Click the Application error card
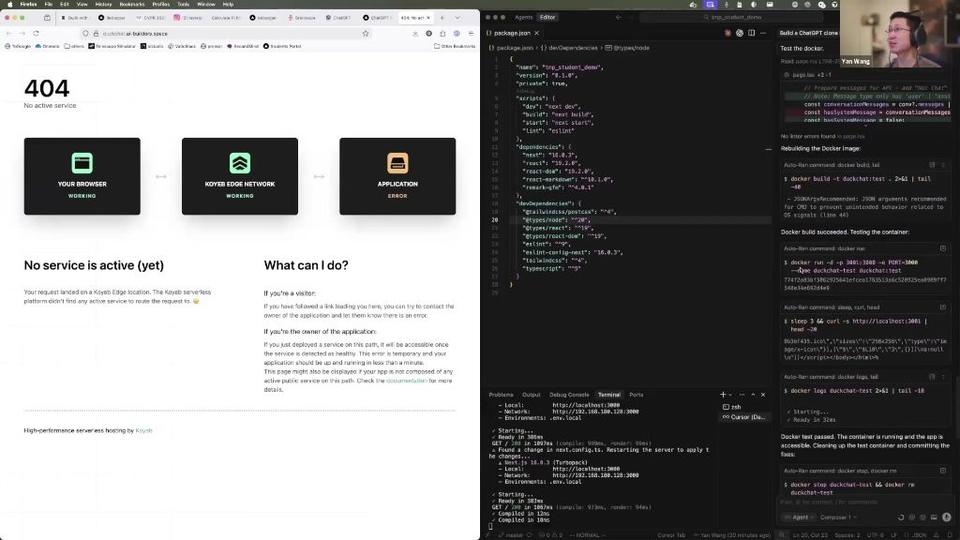The image size is (960, 540). [x=397, y=176]
